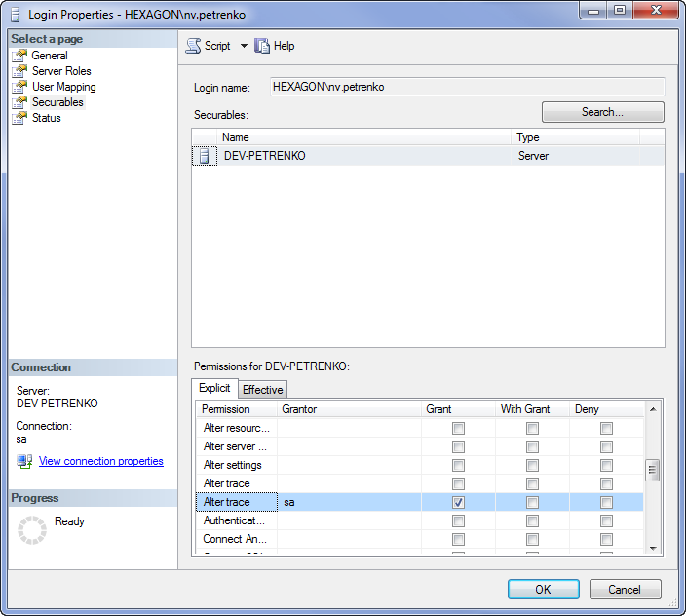Open Help from the toolbar icon

click(262, 46)
